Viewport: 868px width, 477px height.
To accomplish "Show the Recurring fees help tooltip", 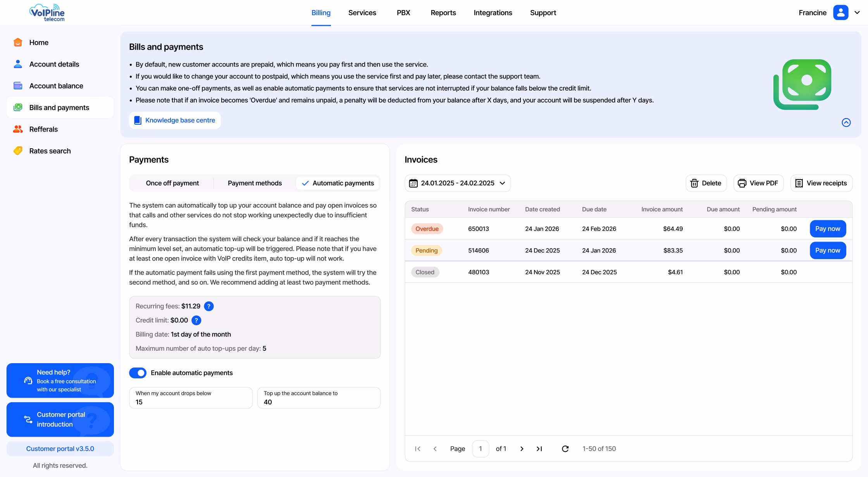I will pos(209,306).
